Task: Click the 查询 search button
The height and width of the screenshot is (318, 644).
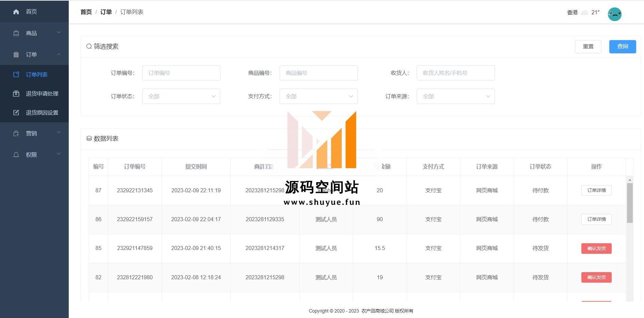Action: 623,47
